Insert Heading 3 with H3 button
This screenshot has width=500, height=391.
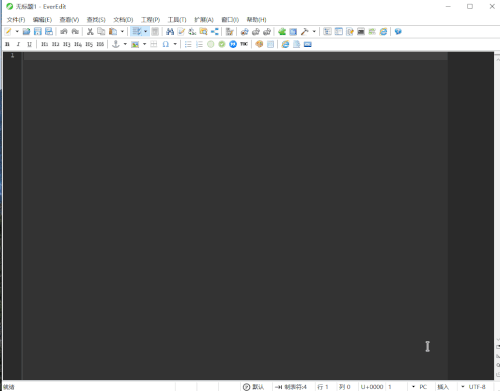(67, 44)
